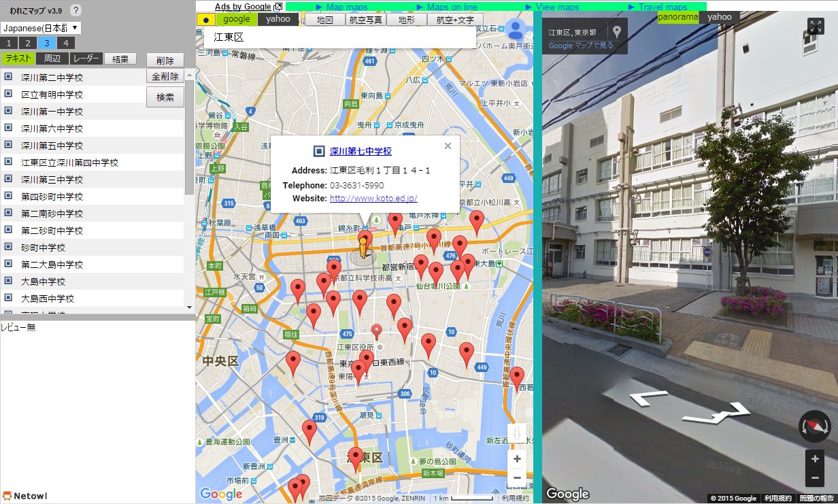Open the koto.ed.jp website link
The width and height of the screenshot is (838, 504).
(x=373, y=199)
